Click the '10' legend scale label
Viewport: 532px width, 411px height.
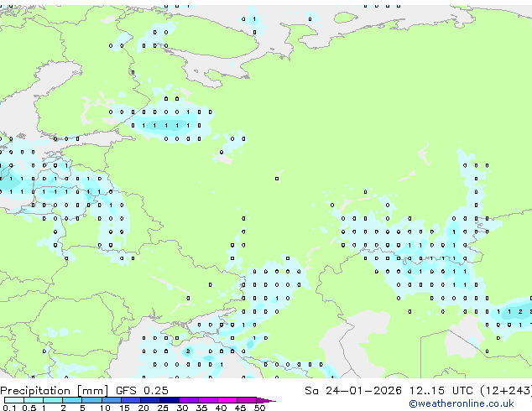(105, 408)
